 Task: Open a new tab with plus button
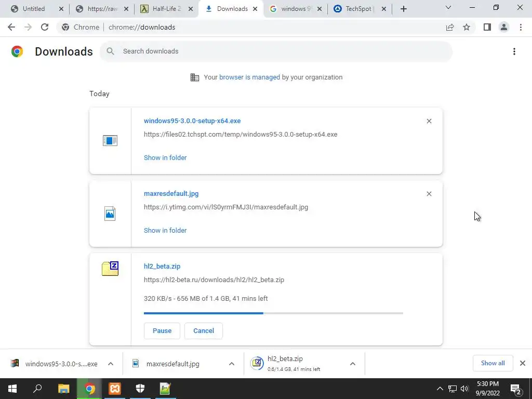pyautogui.click(x=403, y=9)
